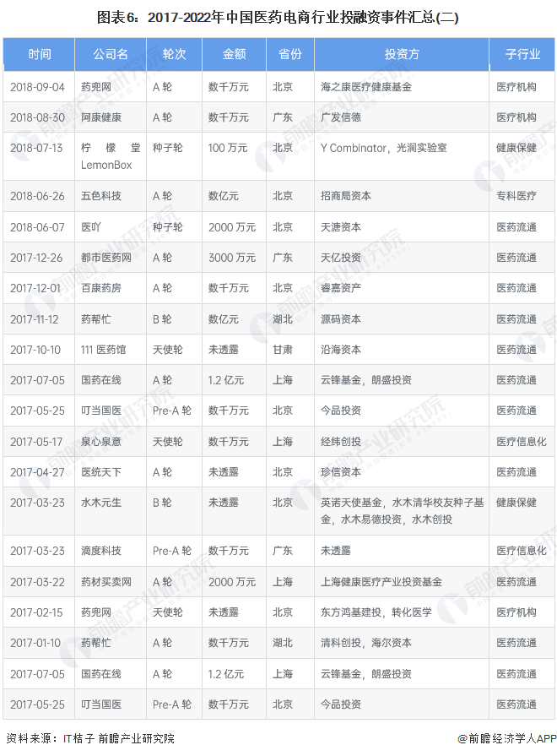Click the province 甘肃
557x756 pixels.
click(283, 350)
